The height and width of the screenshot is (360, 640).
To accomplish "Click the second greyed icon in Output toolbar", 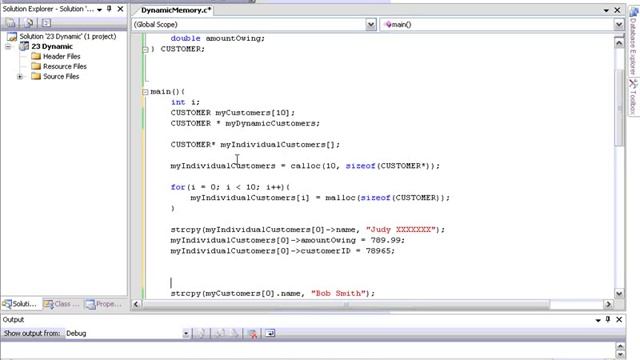I will 220,333.
